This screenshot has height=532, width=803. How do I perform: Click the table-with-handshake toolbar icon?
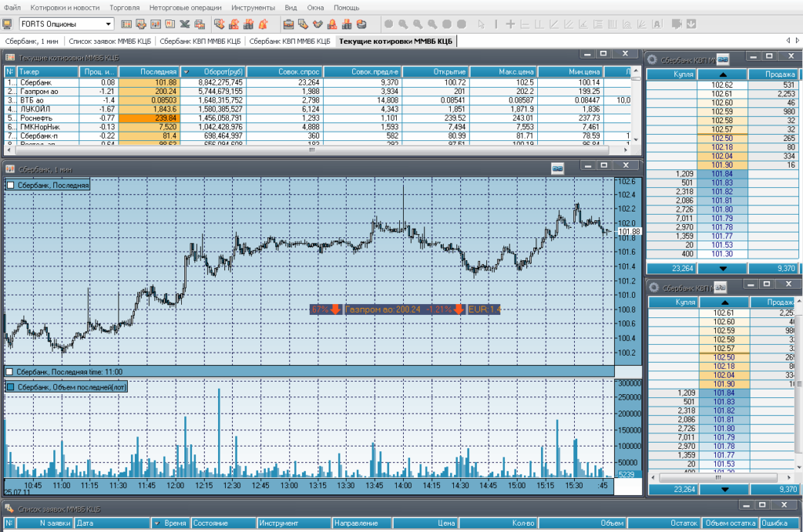141,24
